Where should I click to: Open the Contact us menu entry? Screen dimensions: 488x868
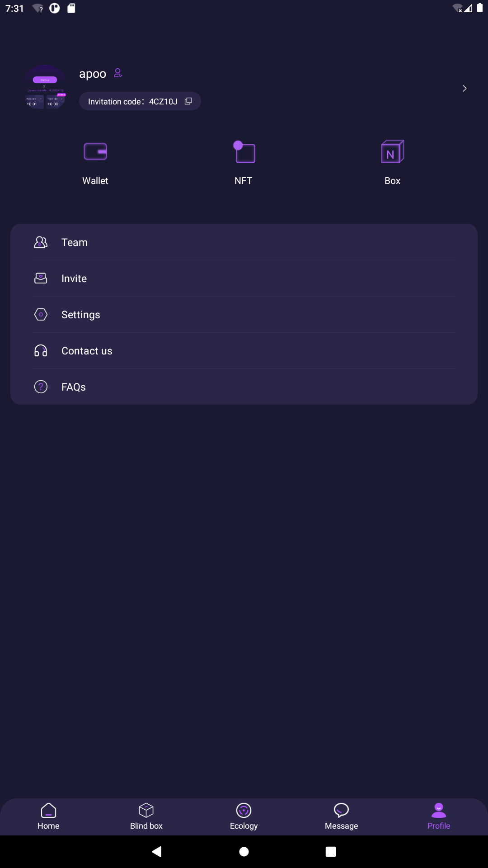pos(244,351)
